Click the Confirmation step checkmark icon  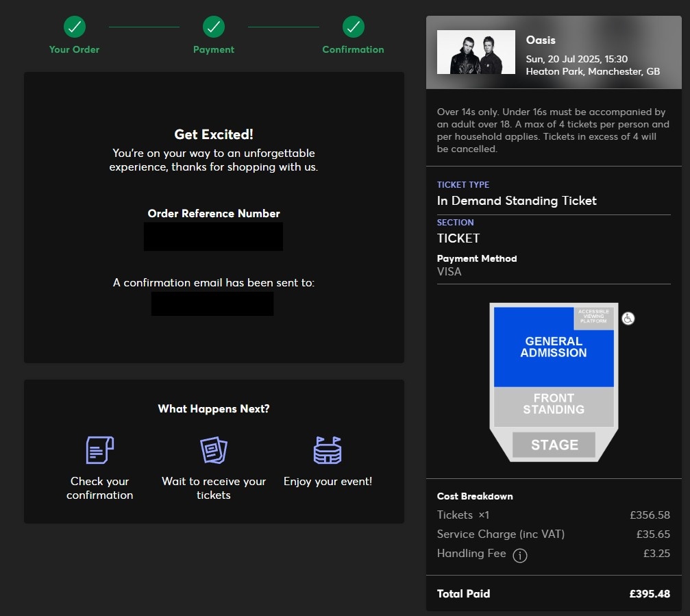tap(354, 27)
